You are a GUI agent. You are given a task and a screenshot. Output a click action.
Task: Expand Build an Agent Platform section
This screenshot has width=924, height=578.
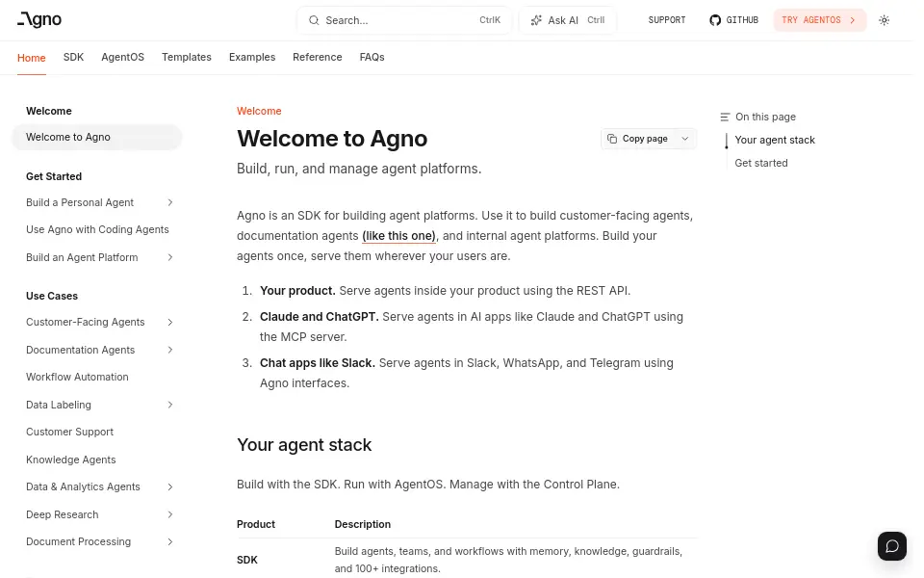pos(169,257)
